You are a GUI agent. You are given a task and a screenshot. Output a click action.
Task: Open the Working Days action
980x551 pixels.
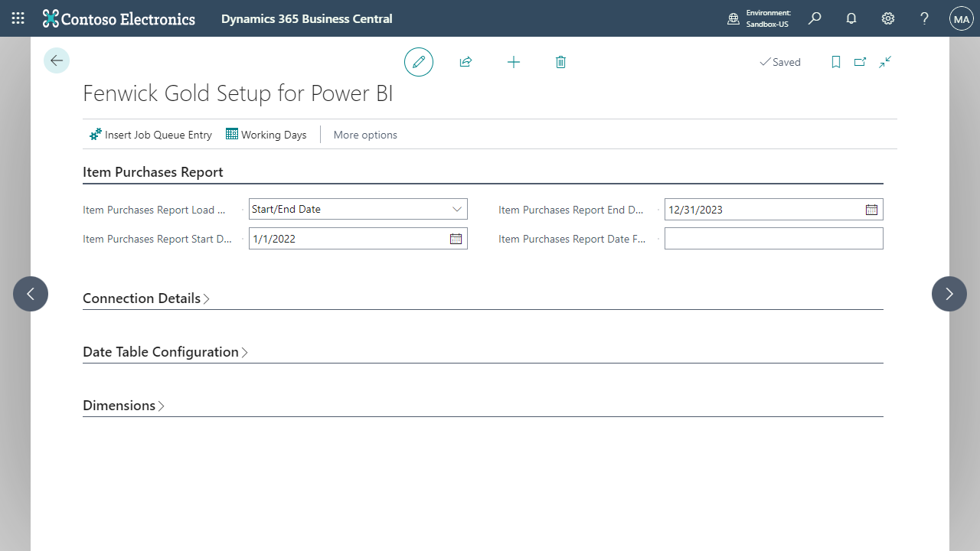pyautogui.click(x=266, y=135)
